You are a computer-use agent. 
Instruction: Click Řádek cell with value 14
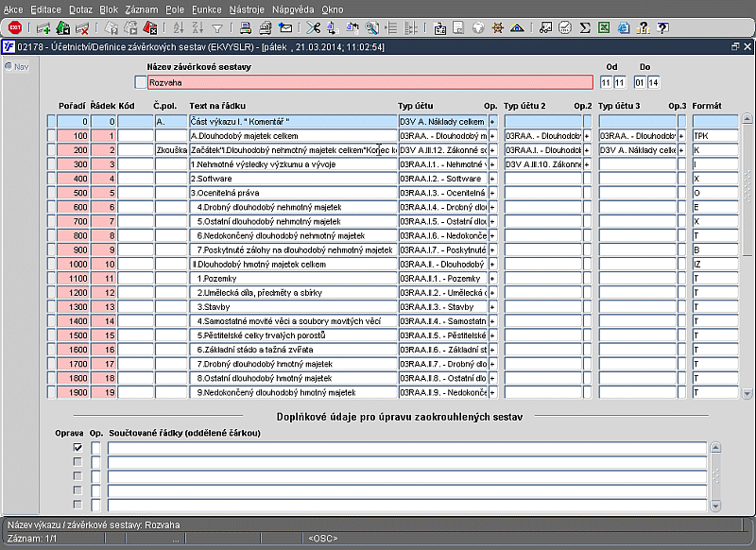(104, 321)
